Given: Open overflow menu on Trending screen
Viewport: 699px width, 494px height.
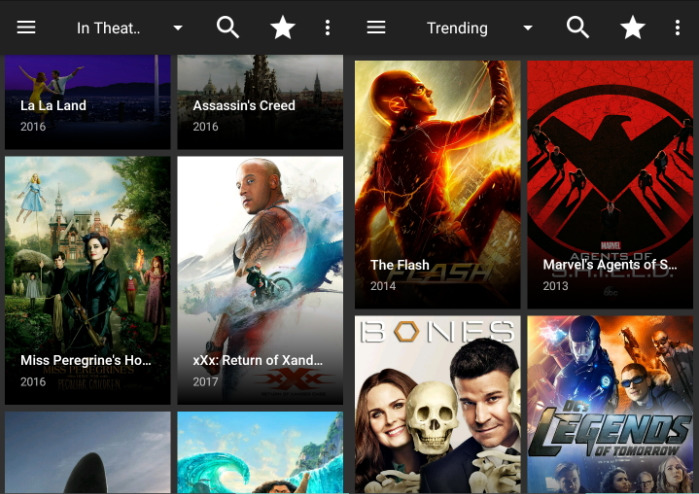Looking at the screenshot, I should [x=678, y=28].
